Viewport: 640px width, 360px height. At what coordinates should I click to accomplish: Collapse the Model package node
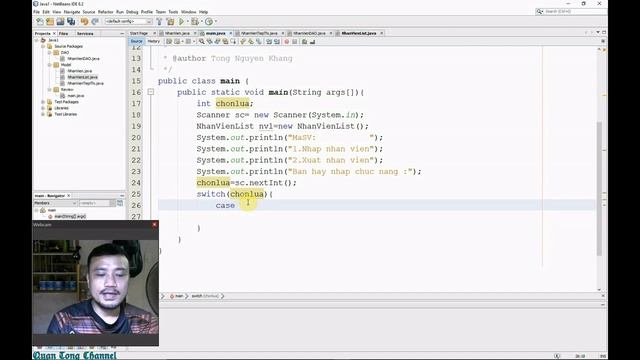(49, 64)
